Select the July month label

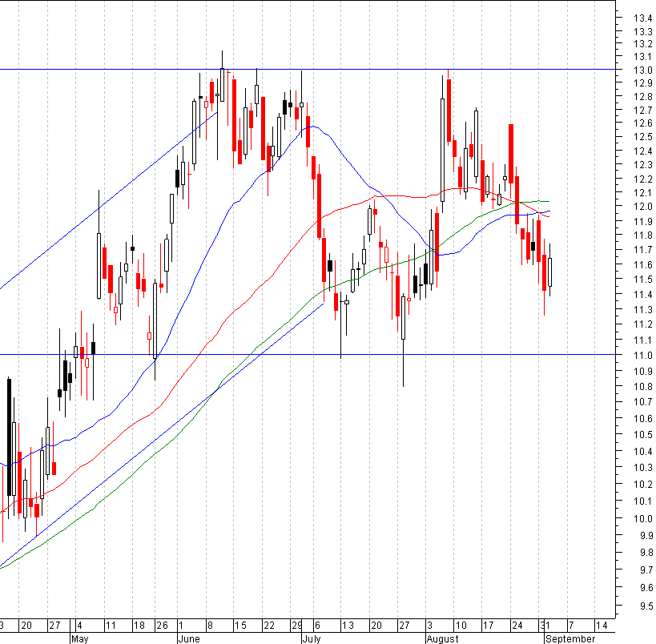point(312,639)
